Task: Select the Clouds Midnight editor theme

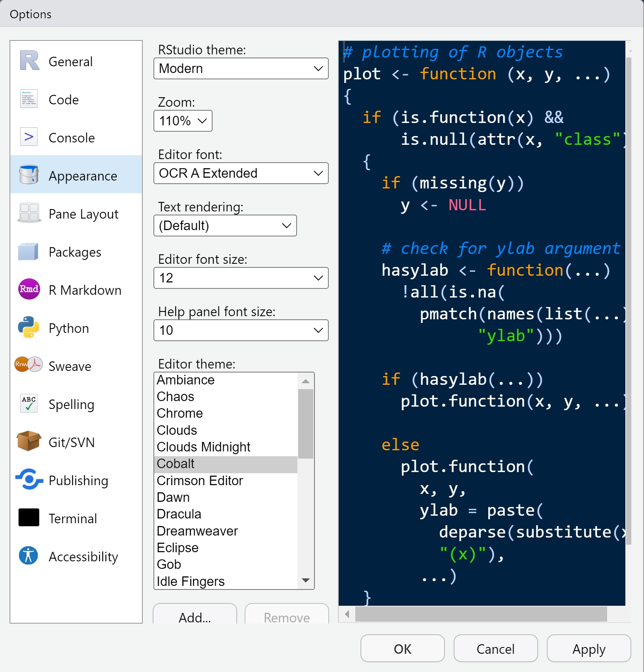Action: pyautogui.click(x=203, y=447)
